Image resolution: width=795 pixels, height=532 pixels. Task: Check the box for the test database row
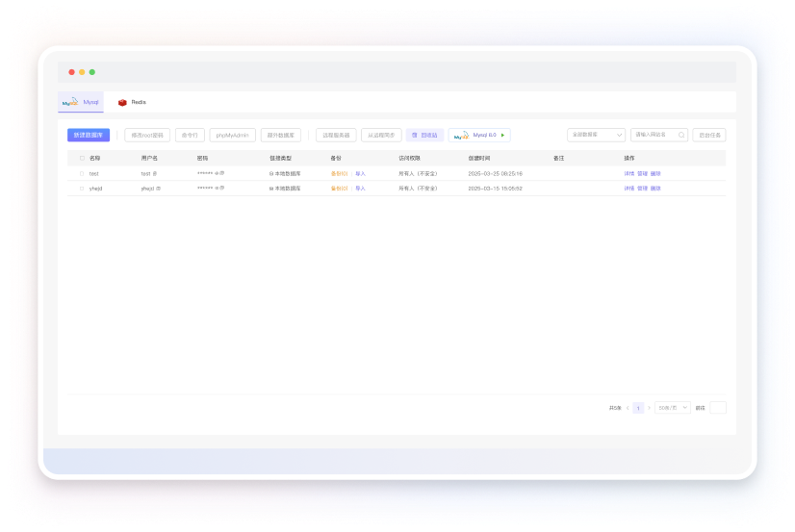point(81,173)
